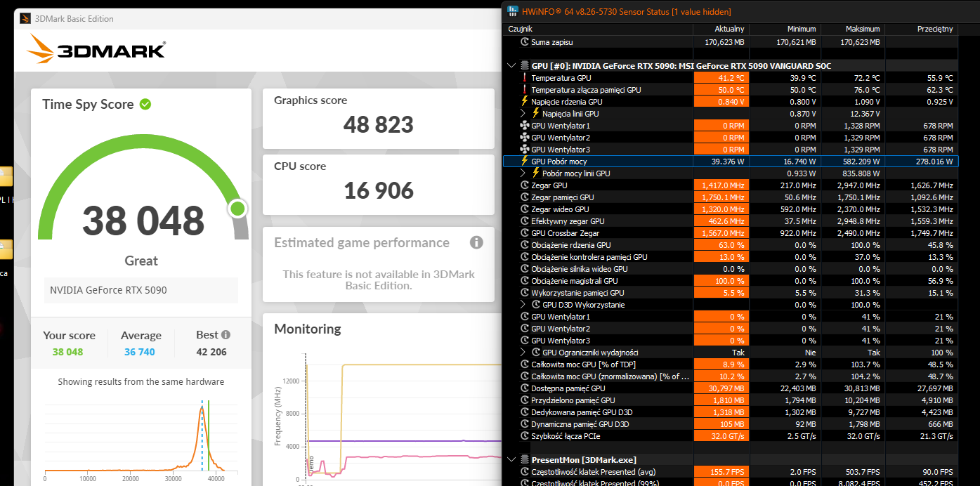Click the fan icon for GPU Wentylator1 RPM

524,126
